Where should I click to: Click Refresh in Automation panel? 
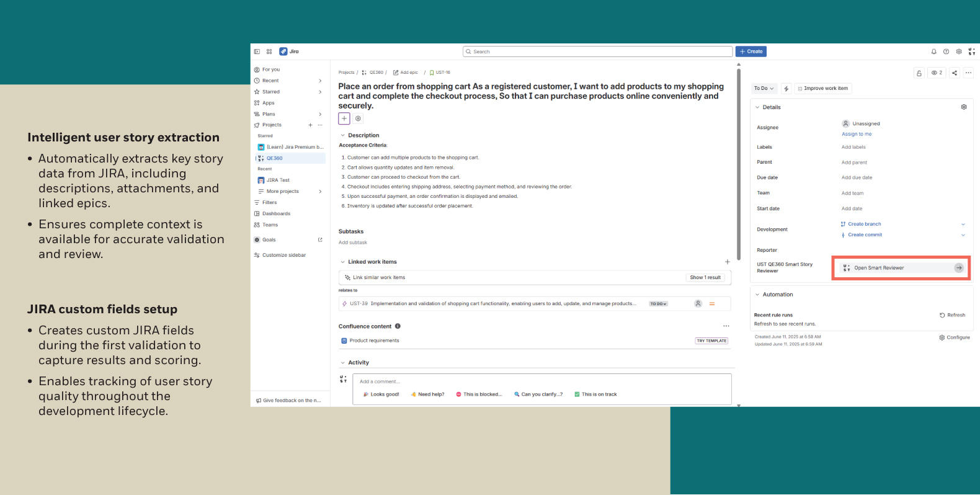tap(953, 315)
